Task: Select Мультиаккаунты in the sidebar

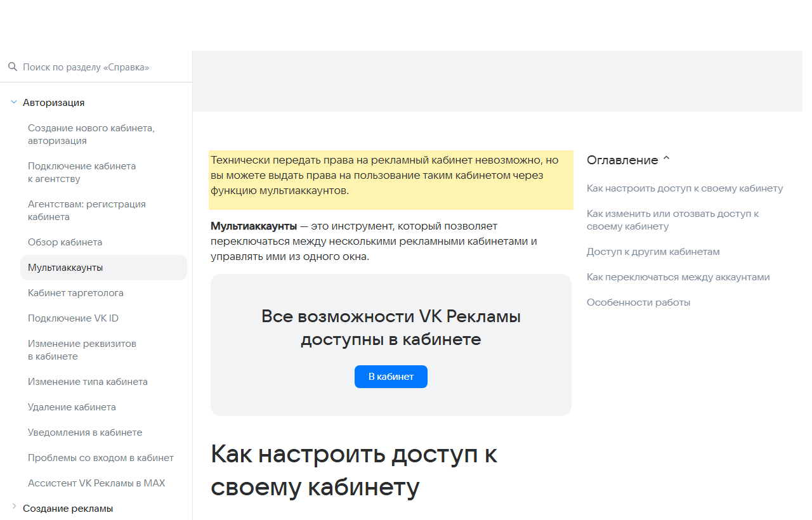Action: click(103, 268)
